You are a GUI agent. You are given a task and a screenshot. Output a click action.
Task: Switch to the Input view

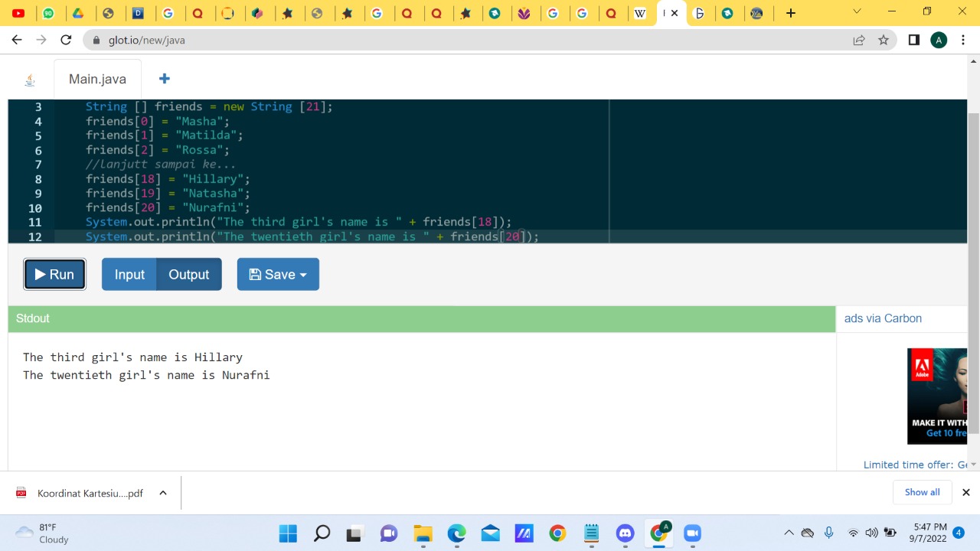[x=129, y=275]
